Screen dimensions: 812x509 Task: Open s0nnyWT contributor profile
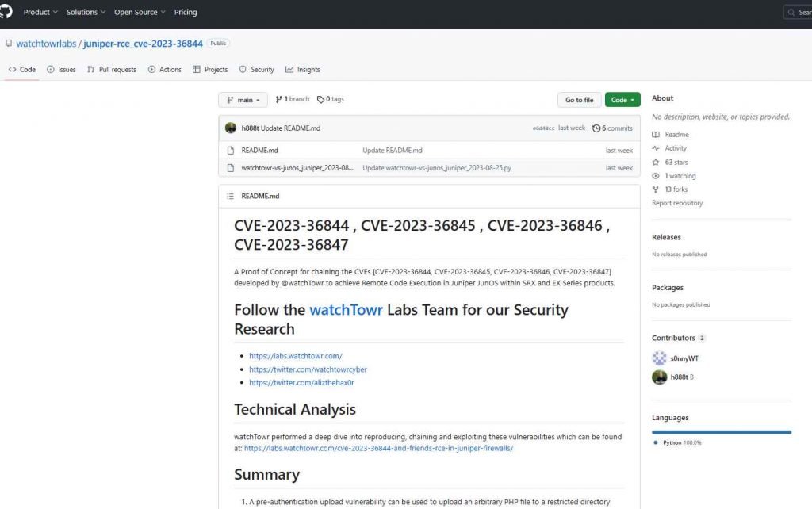(684, 358)
